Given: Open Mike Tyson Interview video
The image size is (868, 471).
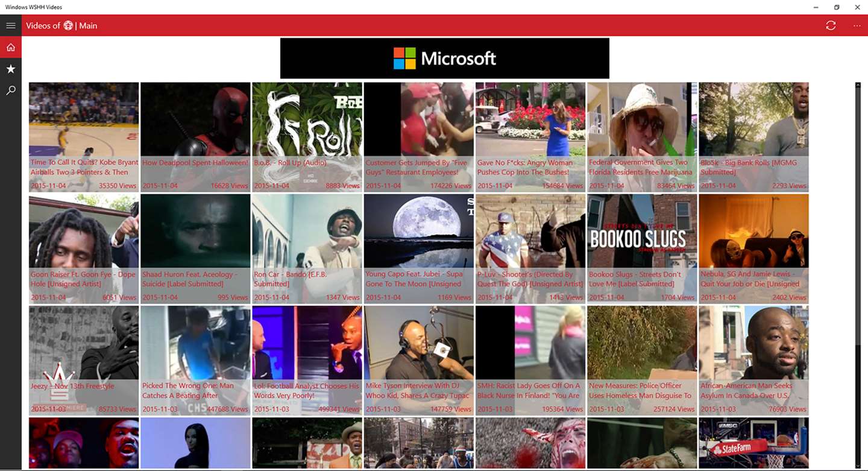Looking at the screenshot, I should (418, 360).
